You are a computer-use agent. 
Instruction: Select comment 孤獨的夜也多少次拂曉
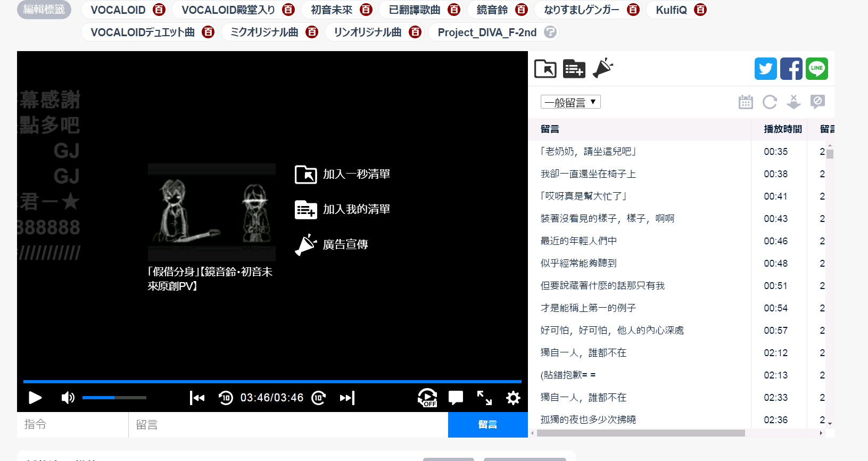click(588, 420)
